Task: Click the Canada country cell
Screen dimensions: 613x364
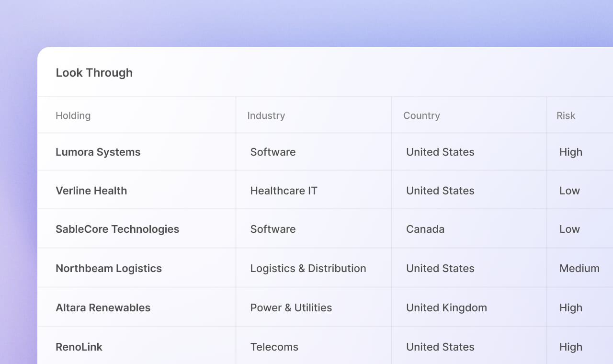Action: [425, 229]
